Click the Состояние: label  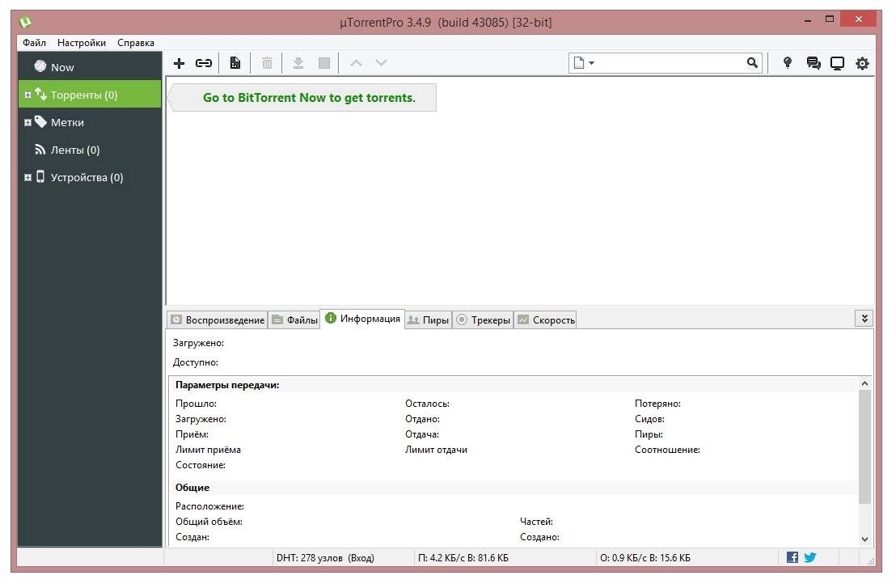[x=201, y=465]
